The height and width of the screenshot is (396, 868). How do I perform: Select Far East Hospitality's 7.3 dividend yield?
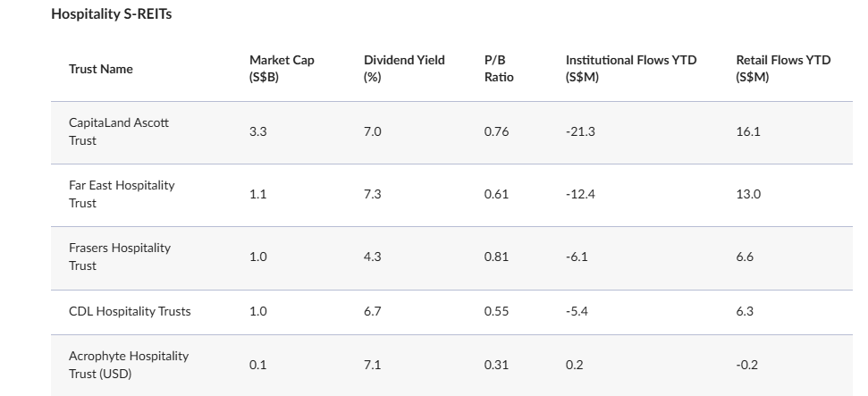373,194
